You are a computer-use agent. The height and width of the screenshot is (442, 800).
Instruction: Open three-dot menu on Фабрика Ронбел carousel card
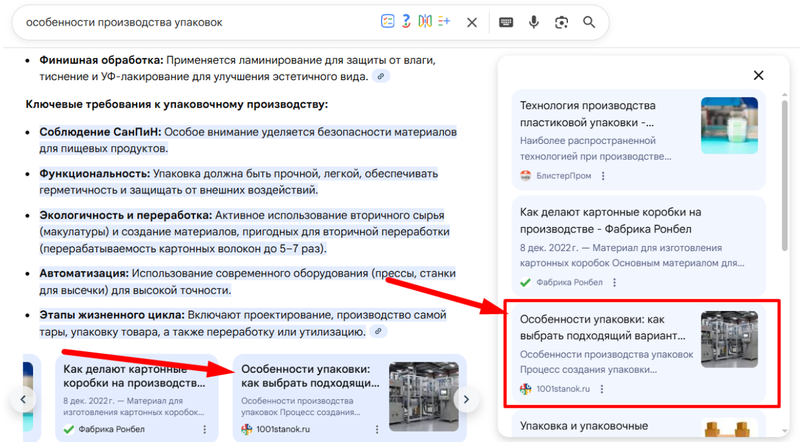point(205,429)
